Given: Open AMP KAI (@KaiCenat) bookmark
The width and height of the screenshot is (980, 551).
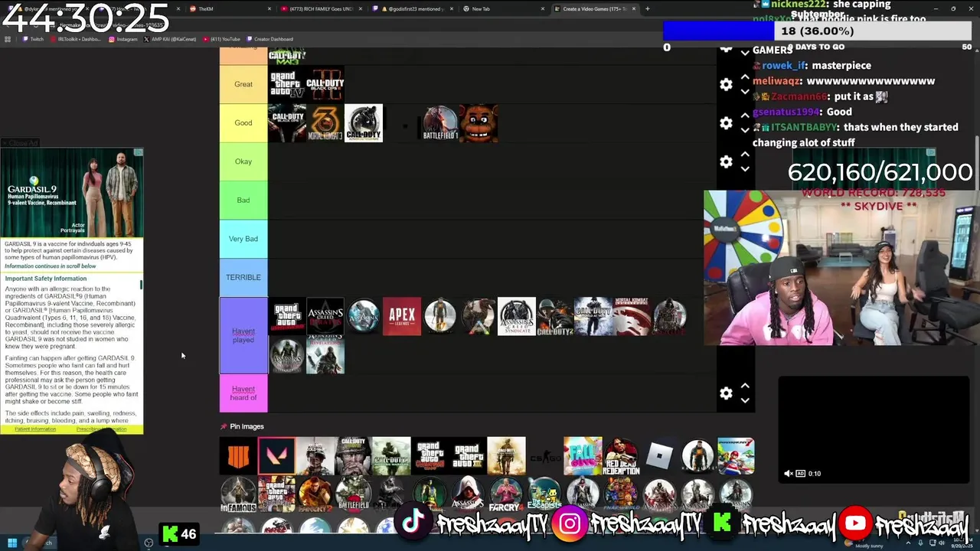Looking at the screenshot, I should click(170, 39).
